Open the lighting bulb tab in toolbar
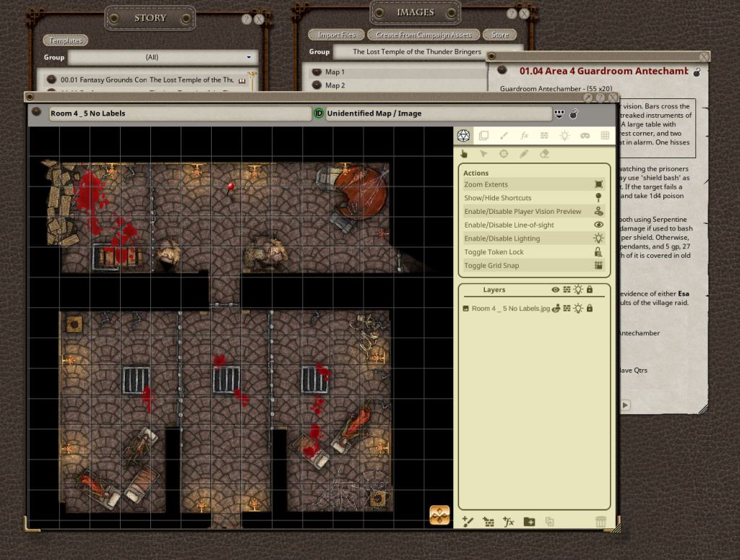 [565, 136]
